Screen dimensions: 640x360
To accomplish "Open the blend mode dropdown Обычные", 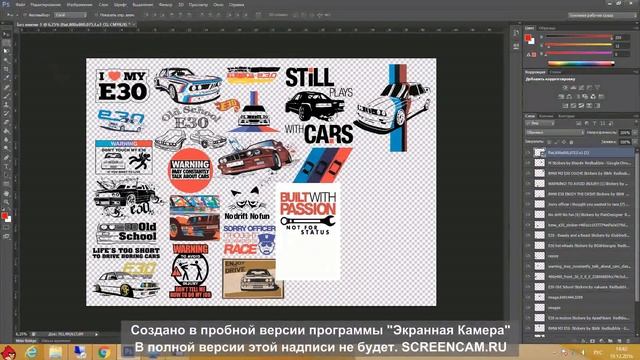I will tap(555, 133).
